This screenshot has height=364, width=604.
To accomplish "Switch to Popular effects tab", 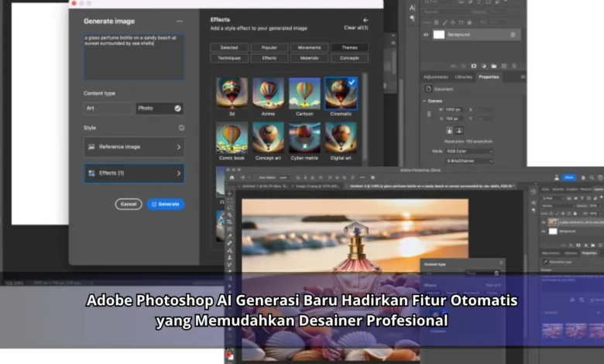I will [269, 48].
